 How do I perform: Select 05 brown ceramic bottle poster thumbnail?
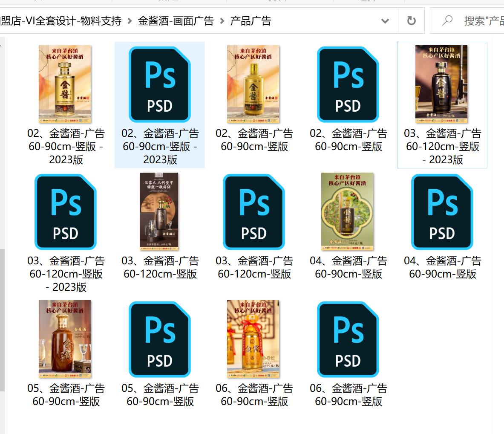click(x=65, y=339)
